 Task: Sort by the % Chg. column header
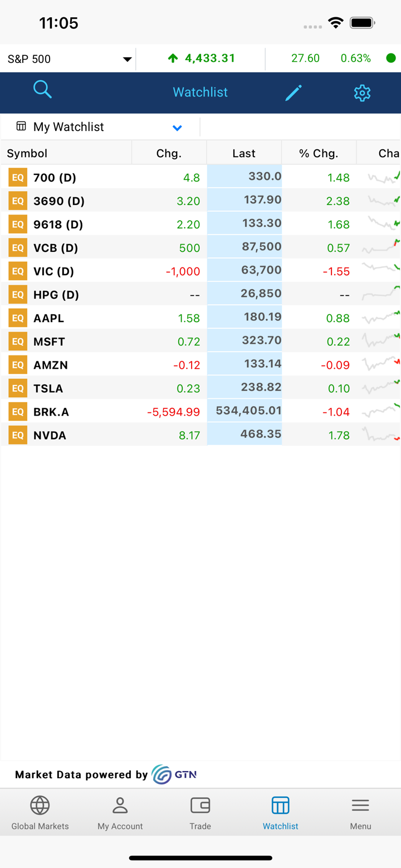[x=319, y=153]
